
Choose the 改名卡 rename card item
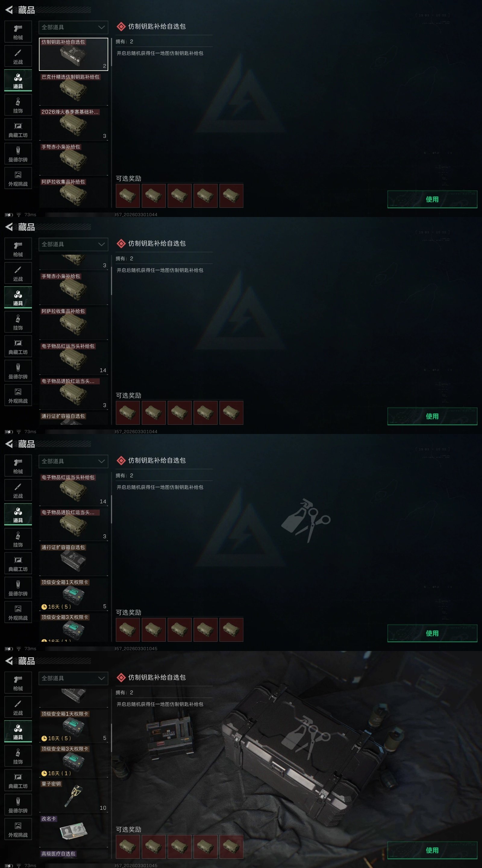pyautogui.click(x=74, y=831)
